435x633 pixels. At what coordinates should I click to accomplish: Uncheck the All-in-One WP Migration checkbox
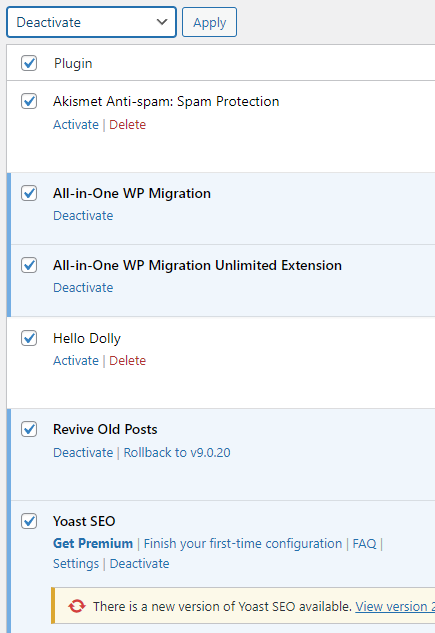[x=29, y=193]
